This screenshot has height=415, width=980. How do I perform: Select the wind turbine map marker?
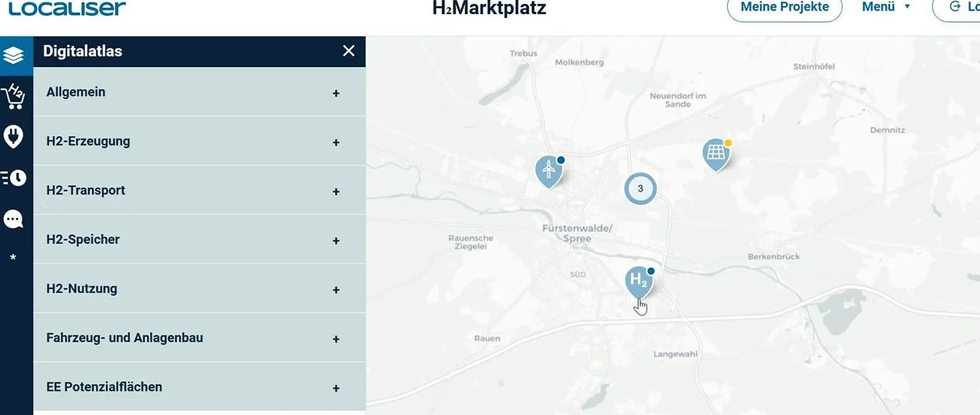click(549, 170)
